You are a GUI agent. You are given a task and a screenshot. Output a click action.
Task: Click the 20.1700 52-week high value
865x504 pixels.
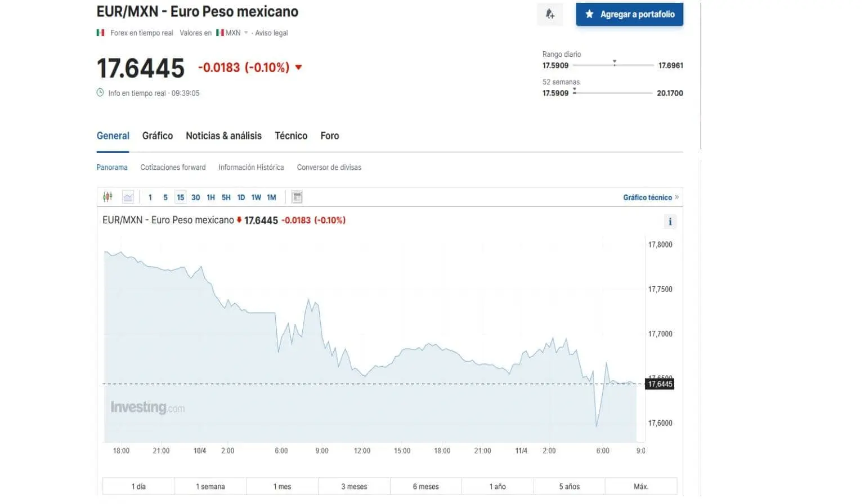point(670,93)
